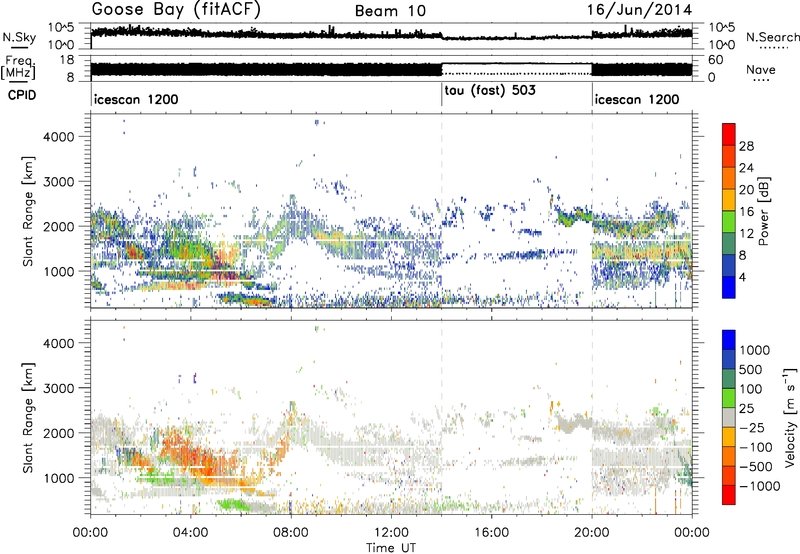Click the red segment of the Power color bar
This screenshot has width=800, height=554.
click(x=729, y=135)
